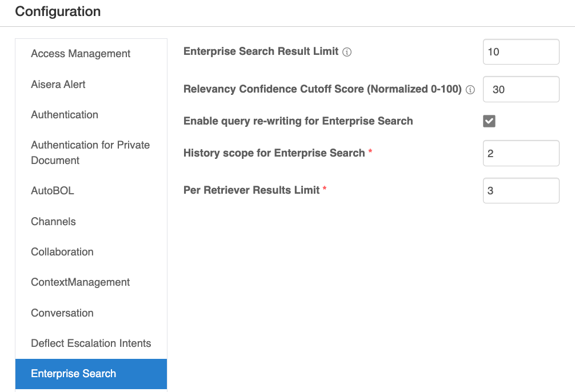
Task: Click History scope for Enterprise Search field
Action: pyautogui.click(x=521, y=153)
